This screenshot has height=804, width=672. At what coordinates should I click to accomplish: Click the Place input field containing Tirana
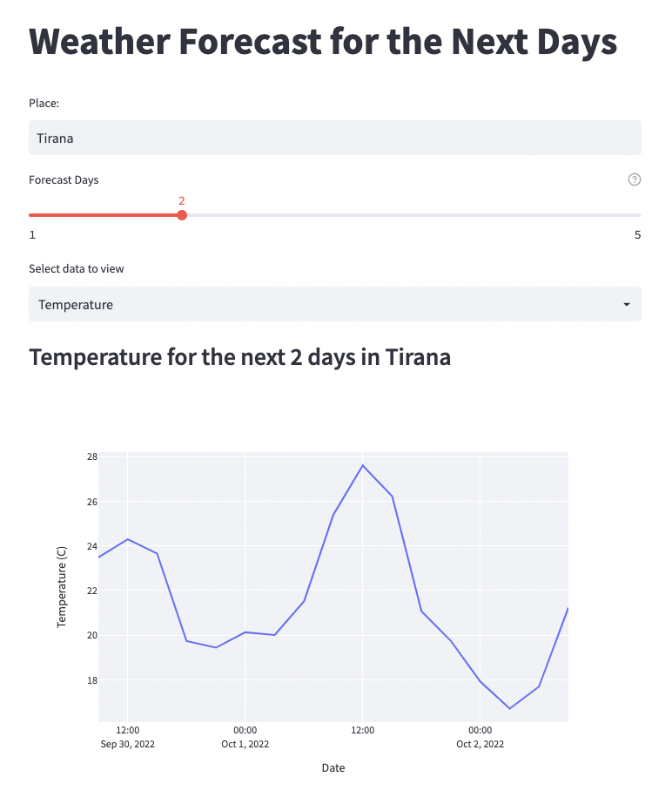[334, 138]
